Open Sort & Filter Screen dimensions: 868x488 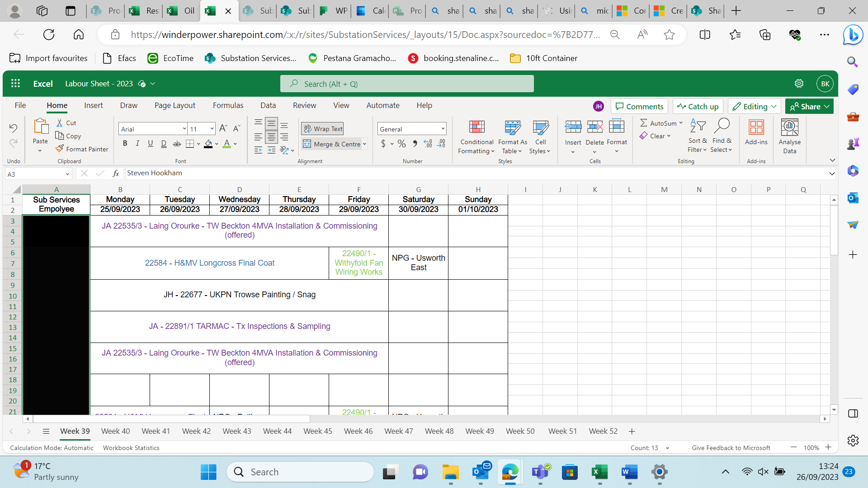coord(698,136)
